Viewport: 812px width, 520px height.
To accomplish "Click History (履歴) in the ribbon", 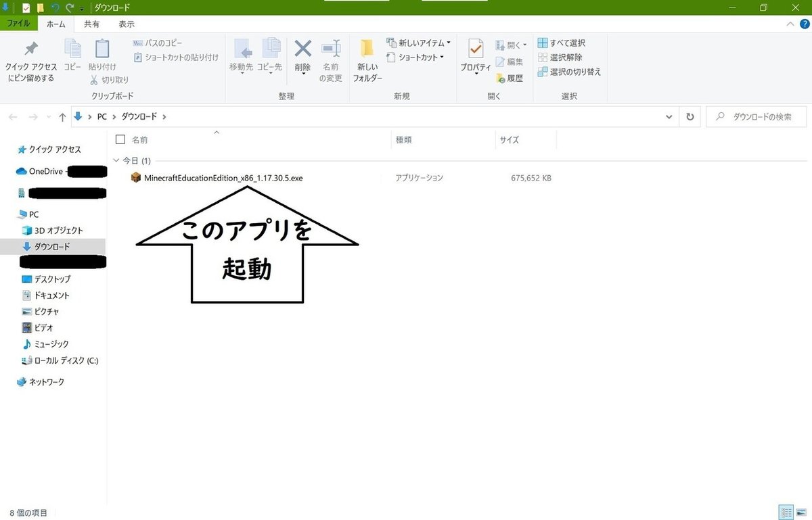I will [509, 78].
